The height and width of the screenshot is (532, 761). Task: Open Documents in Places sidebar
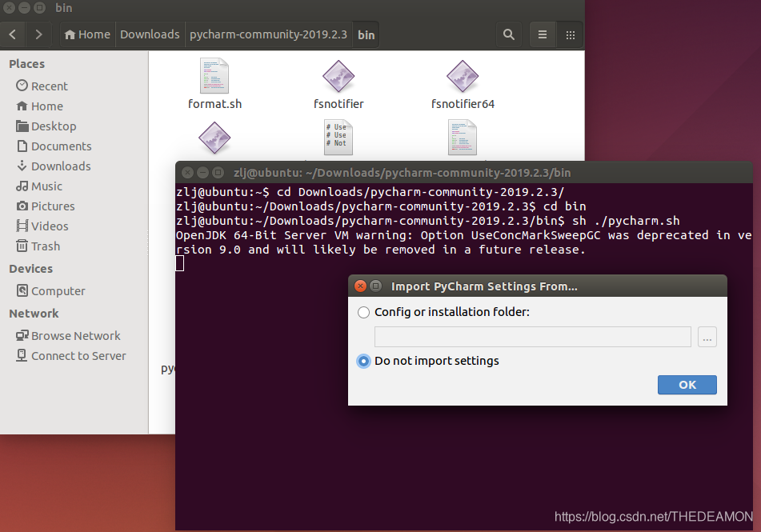tap(54, 146)
